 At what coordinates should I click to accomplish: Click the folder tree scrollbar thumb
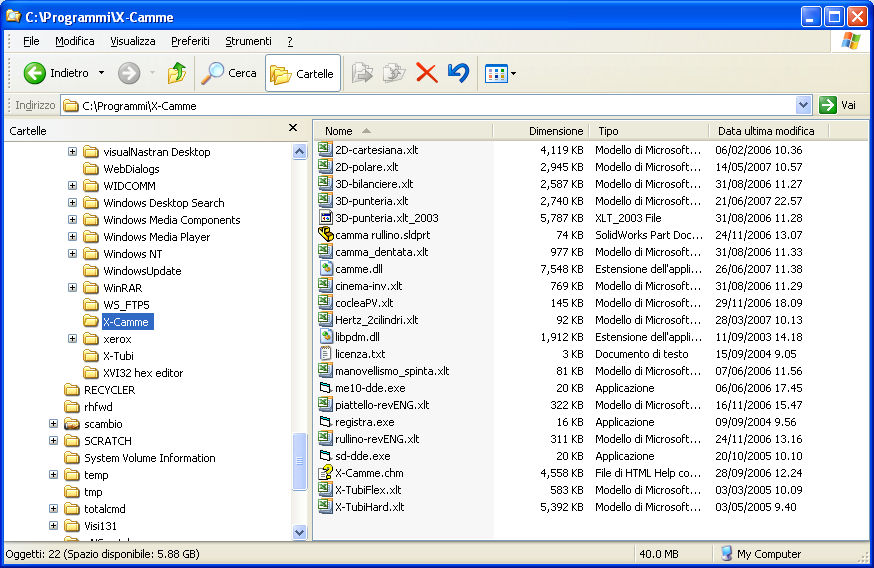click(x=299, y=461)
